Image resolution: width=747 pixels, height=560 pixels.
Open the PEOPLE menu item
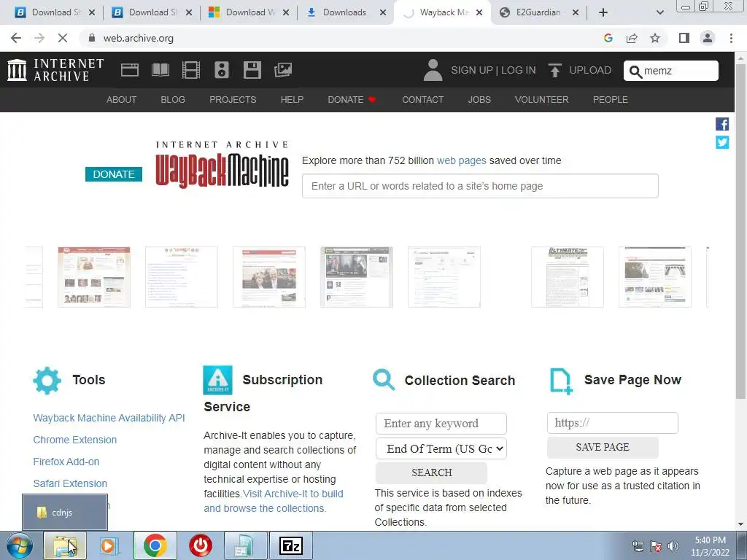tap(611, 99)
